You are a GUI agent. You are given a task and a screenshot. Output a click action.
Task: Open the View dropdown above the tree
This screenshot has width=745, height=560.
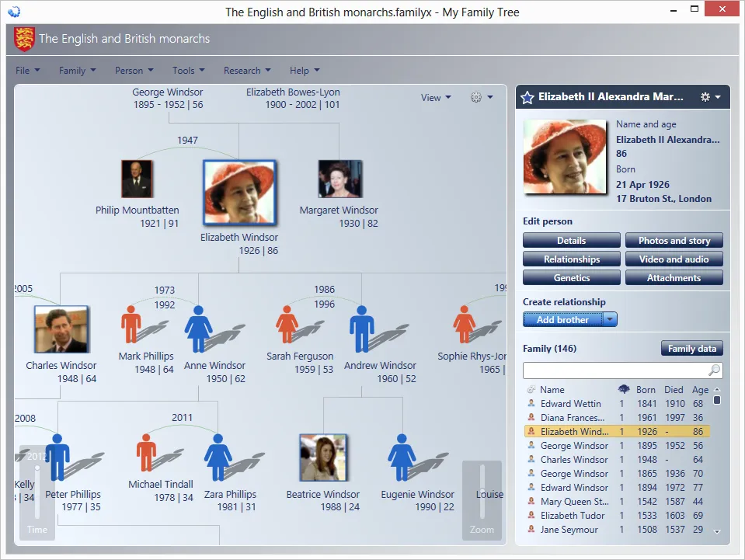(435, 97)
